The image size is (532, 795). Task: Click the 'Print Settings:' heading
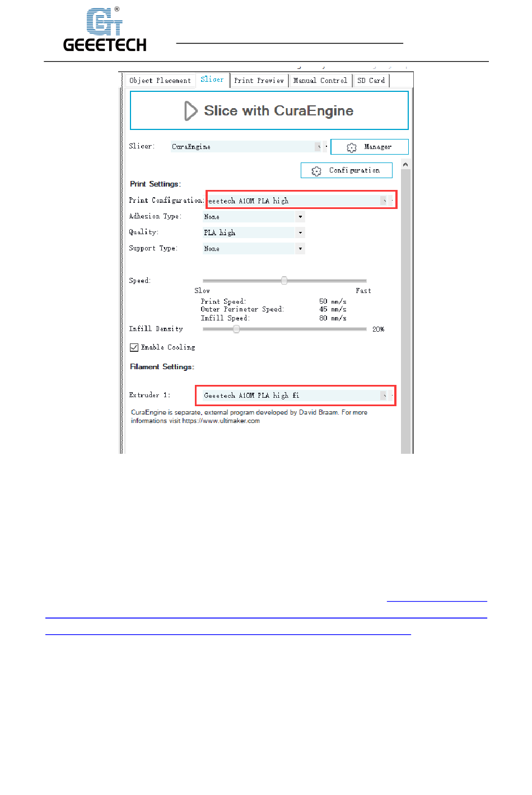pos(155,184)
